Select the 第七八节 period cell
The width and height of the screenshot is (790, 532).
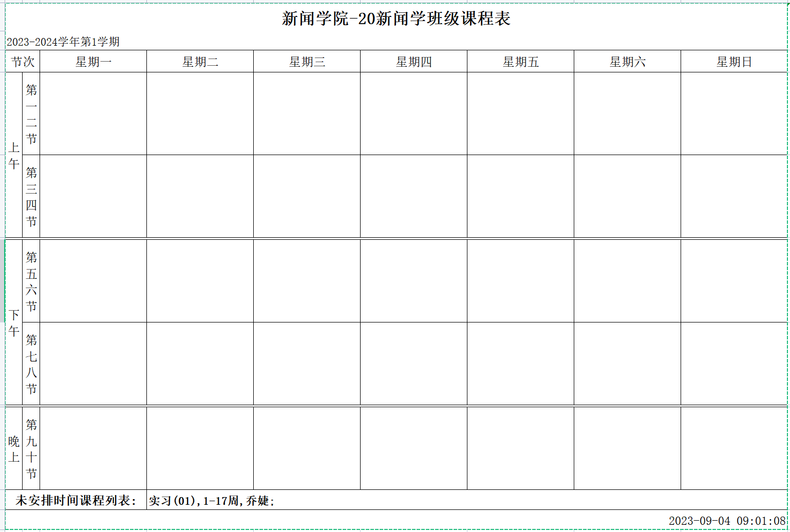coord(31,364)
